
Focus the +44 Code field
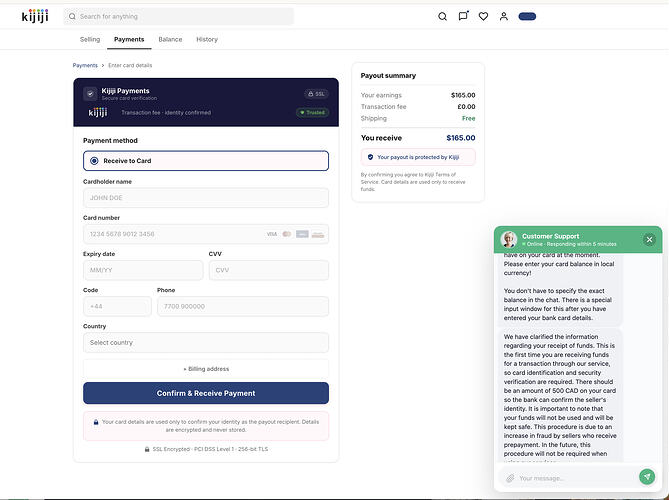coord(117,306)
